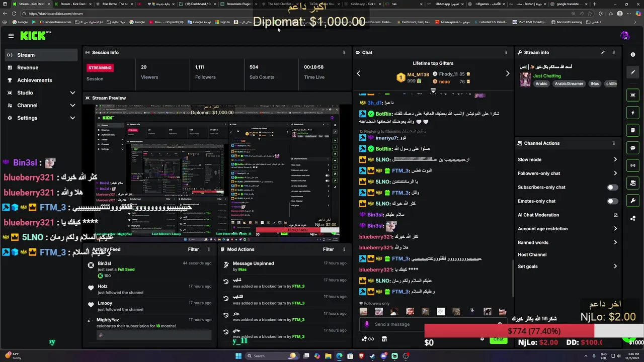Toggle Emotes-only chat switch
The height and width of the screenshot is (362, 644).
click(612, 201)
